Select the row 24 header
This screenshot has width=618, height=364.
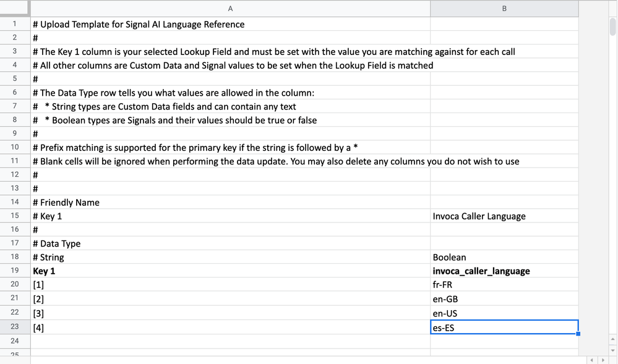point(15,341)
